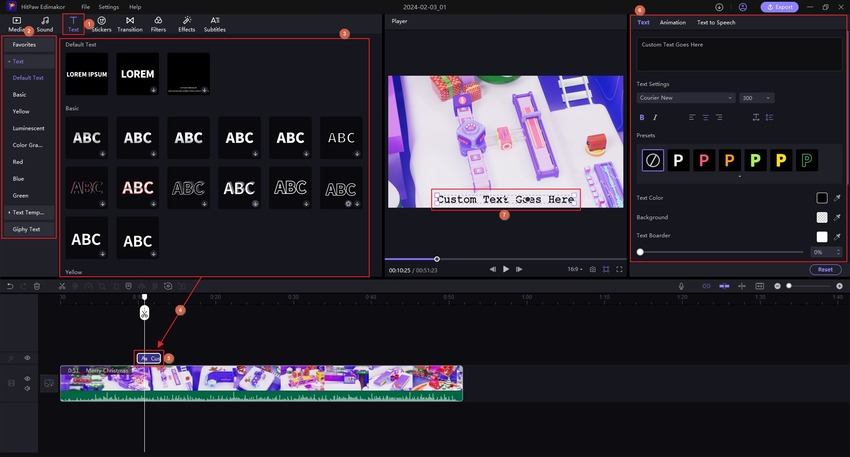
Task: Open the Courier New font dropdown
Action: [x=685, y=98]
